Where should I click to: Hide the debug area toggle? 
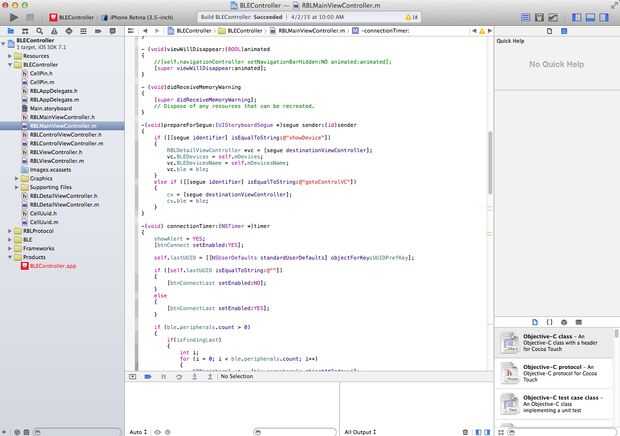pos(132,377)
